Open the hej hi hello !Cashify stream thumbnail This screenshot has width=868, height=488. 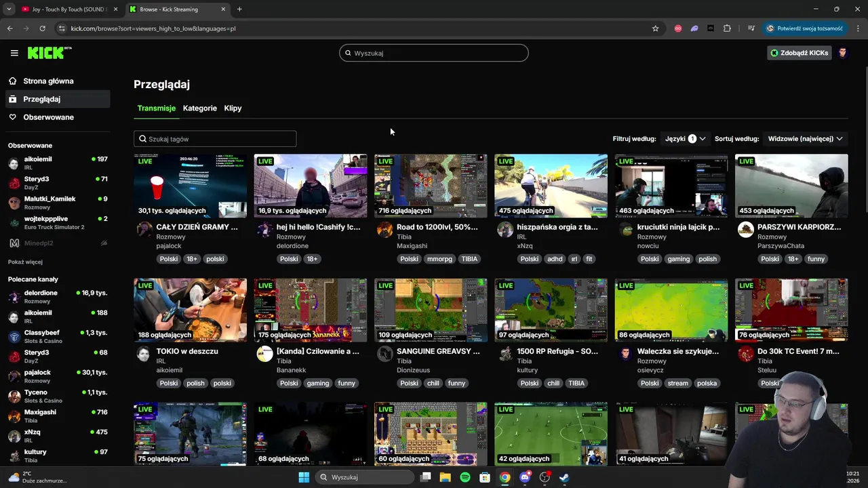[311, 186]
